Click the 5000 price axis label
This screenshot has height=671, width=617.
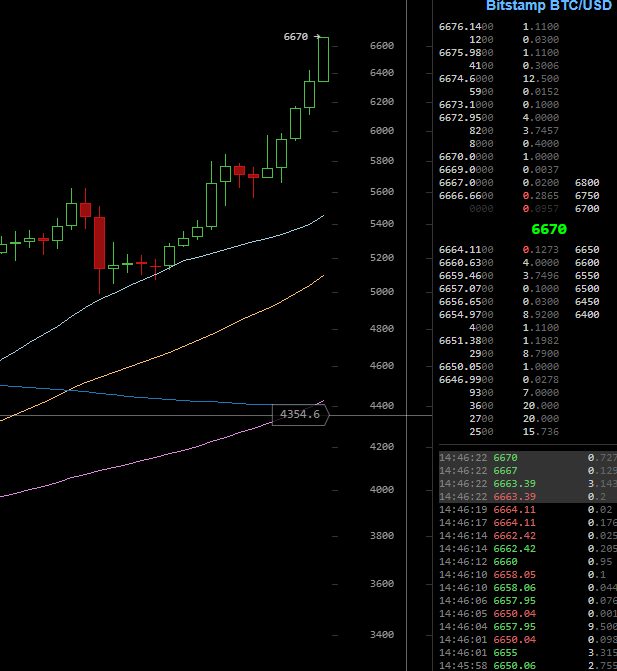[x=382, y=291]
